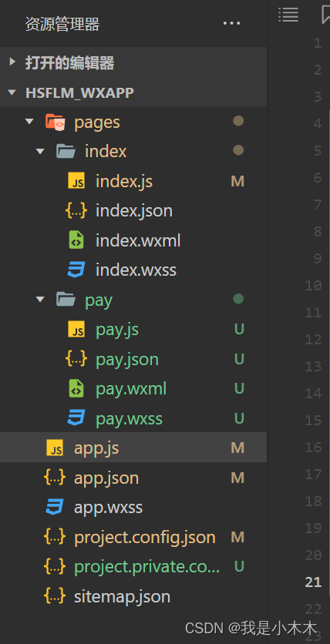Click the U badge on project.private.co...
The image size is (330, 644).
(x=239, y=566)
